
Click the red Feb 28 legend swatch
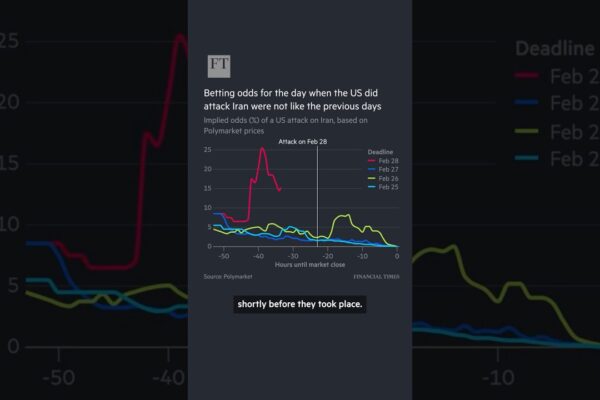pos(372,161)
